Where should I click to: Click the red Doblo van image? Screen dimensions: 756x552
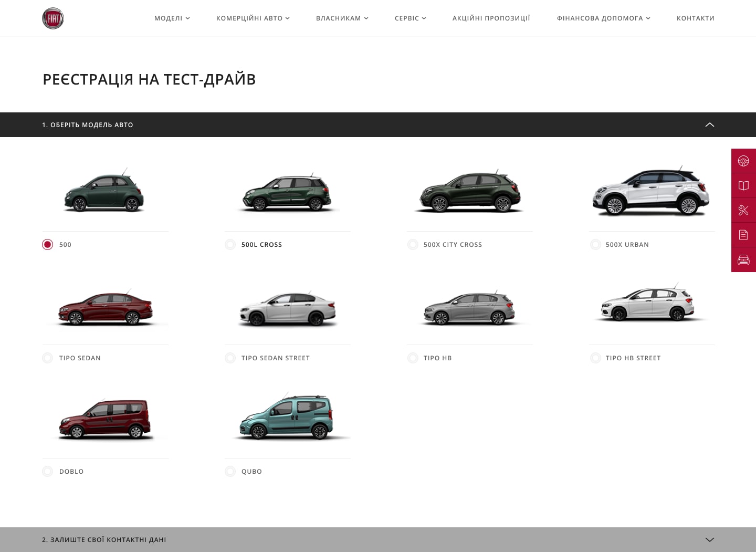pyautogui.click(x=105, y=419)
